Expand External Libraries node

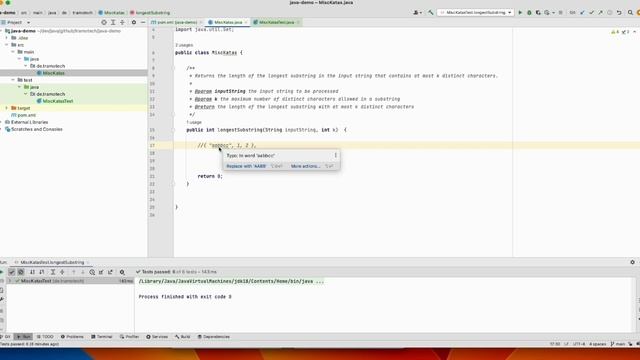coord(2,122)
